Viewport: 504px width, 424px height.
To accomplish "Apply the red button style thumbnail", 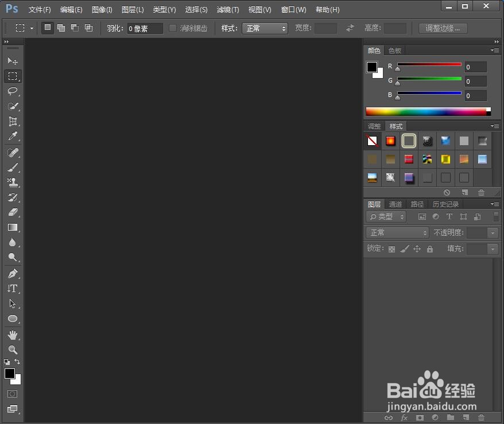I will tap(409, 159).
